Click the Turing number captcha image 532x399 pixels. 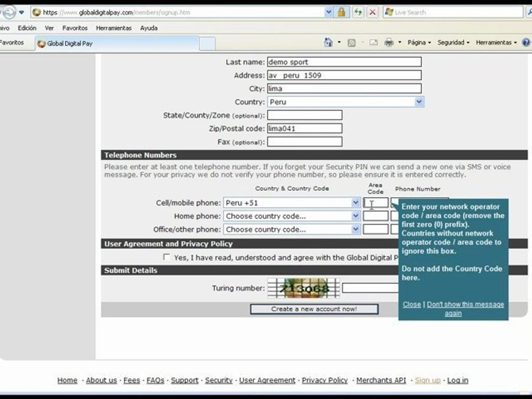[x=303, y=288]
